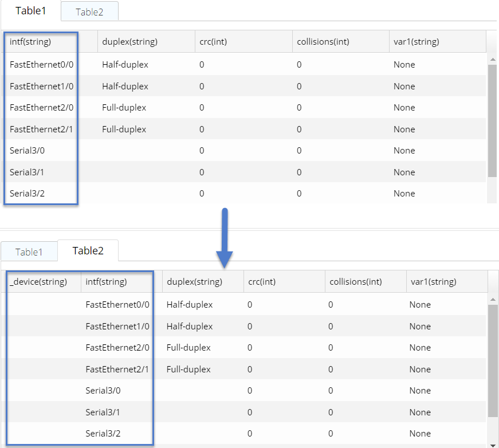Image resolution: width=499 pixels, height=448 pixels.
Task: Sort by the _device(string) column header
Action: (x=38, y=282)
